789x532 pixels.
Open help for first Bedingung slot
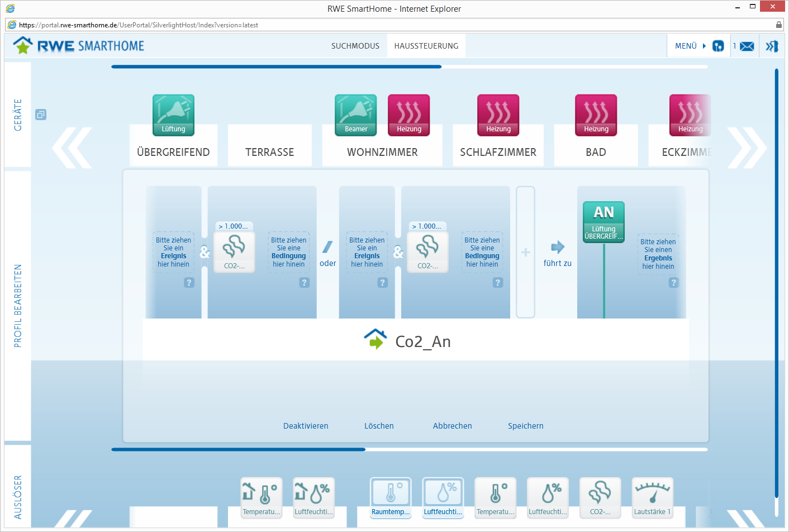point(304,283)
